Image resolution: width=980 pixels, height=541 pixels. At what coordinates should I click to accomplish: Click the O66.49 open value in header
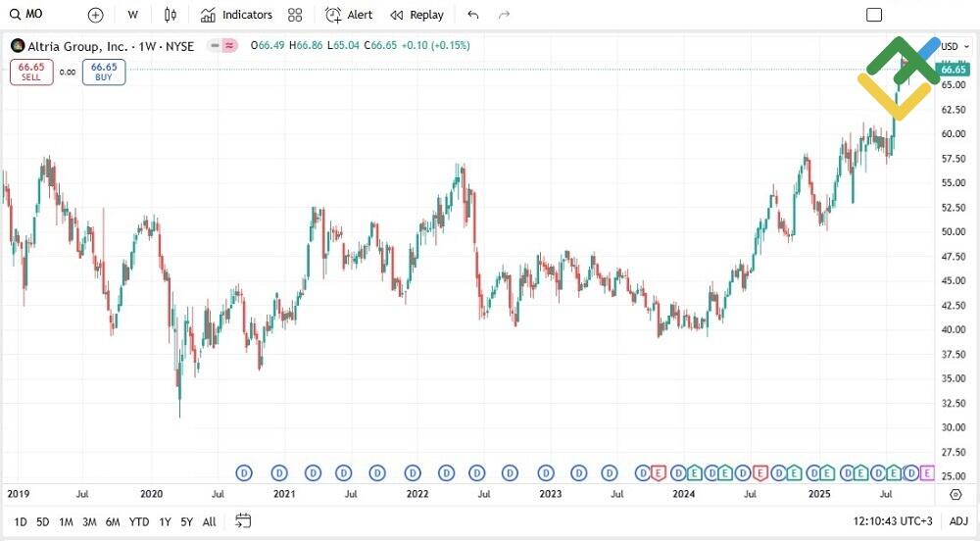pos(268,45)
